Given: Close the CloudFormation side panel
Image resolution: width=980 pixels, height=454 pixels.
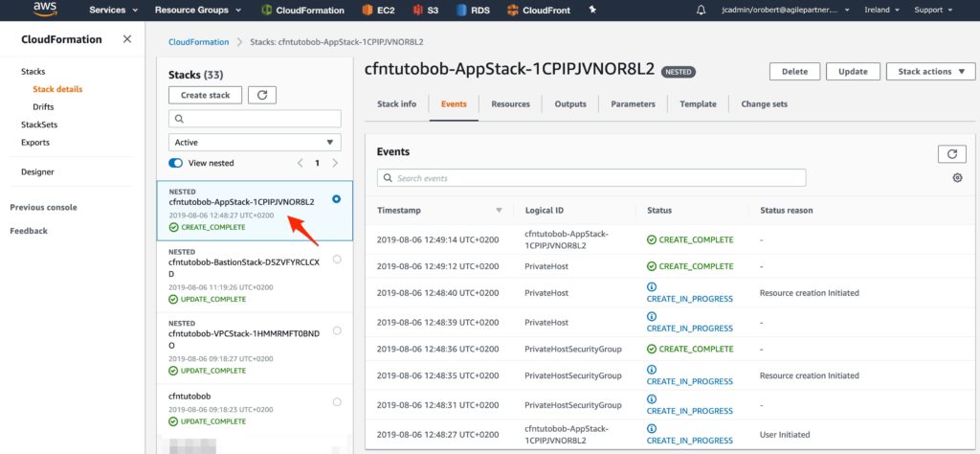Looking at the screenshot, I should 127,39.
